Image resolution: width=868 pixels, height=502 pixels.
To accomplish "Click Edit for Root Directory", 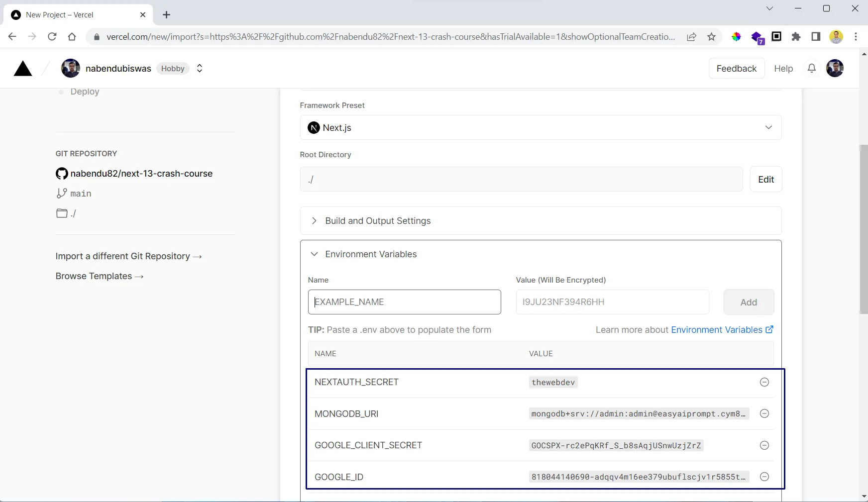I will pos(766,180).
